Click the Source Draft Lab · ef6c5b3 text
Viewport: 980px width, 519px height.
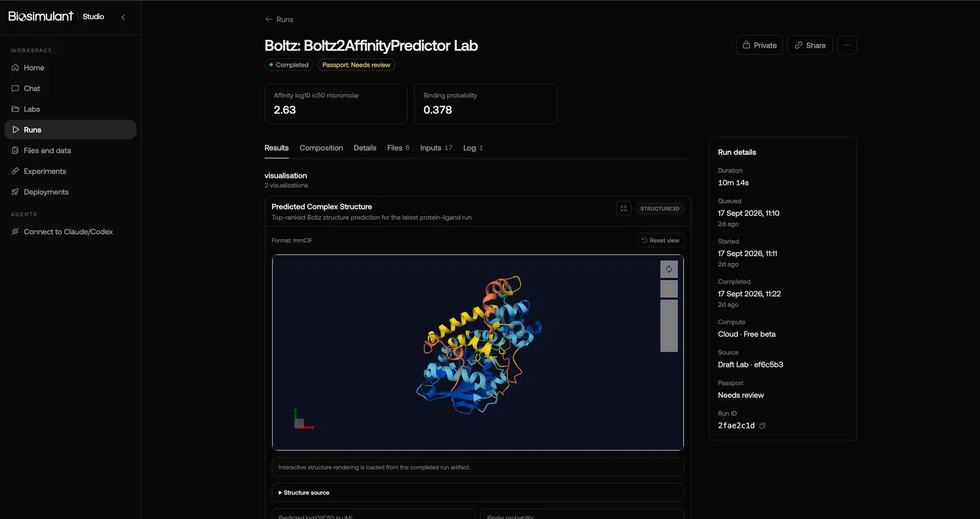(750, 365)
